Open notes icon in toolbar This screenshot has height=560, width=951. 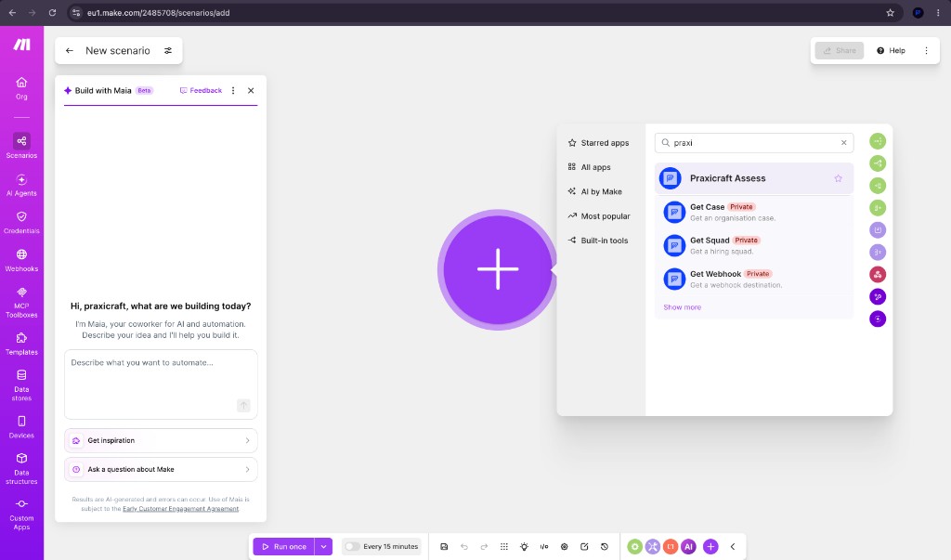[584, 547]
